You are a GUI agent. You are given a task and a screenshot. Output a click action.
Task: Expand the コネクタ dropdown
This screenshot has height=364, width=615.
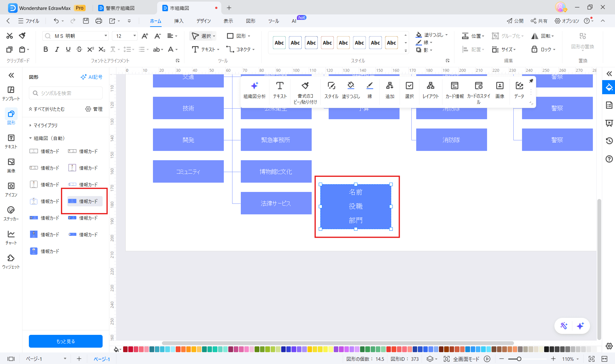[x=254, y=49]
